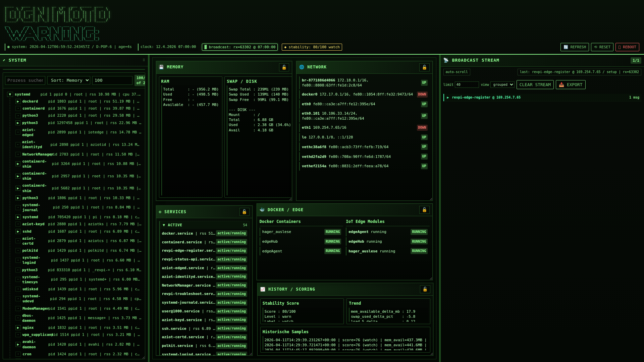Click the Services gear icon
This screenshot has height=362, width=644.
tap(160, 212)
